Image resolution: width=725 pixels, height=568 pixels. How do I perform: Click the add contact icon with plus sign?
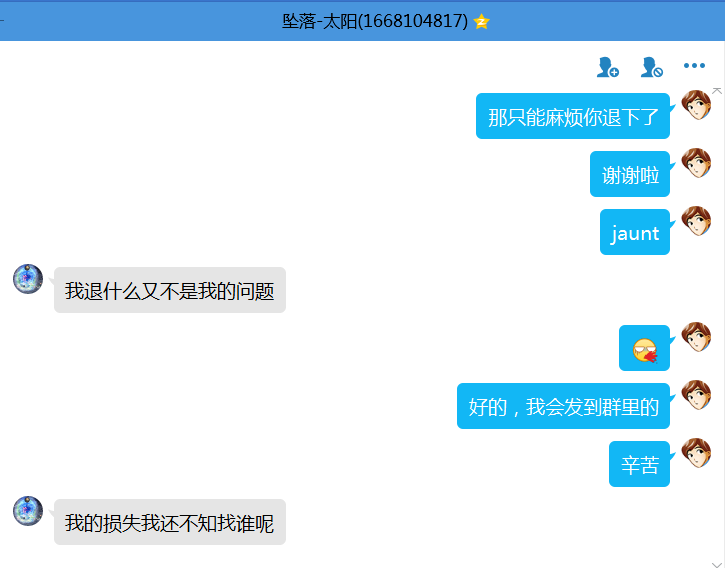[x=607, y=67]
